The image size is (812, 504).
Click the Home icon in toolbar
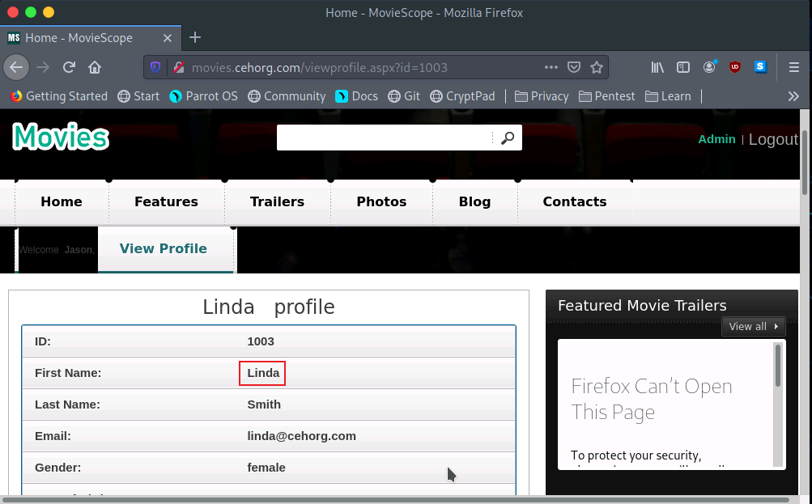pyautogui.click(x=95, y=67)
